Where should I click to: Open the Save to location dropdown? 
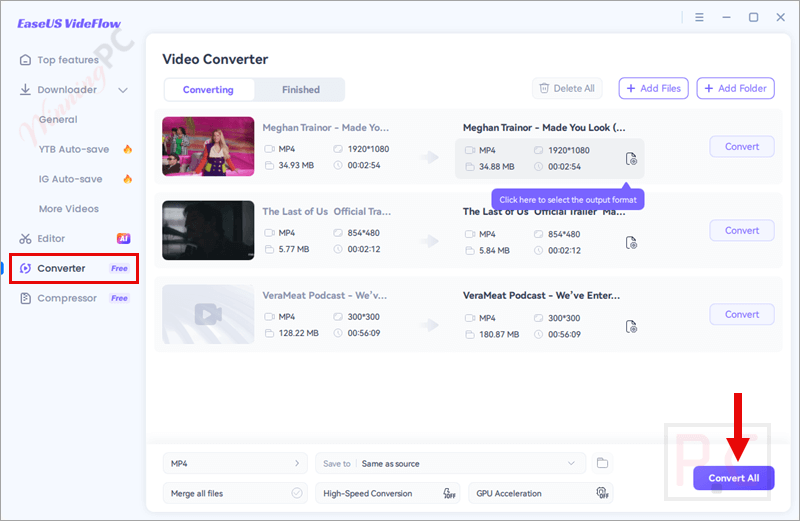(449, 463)
